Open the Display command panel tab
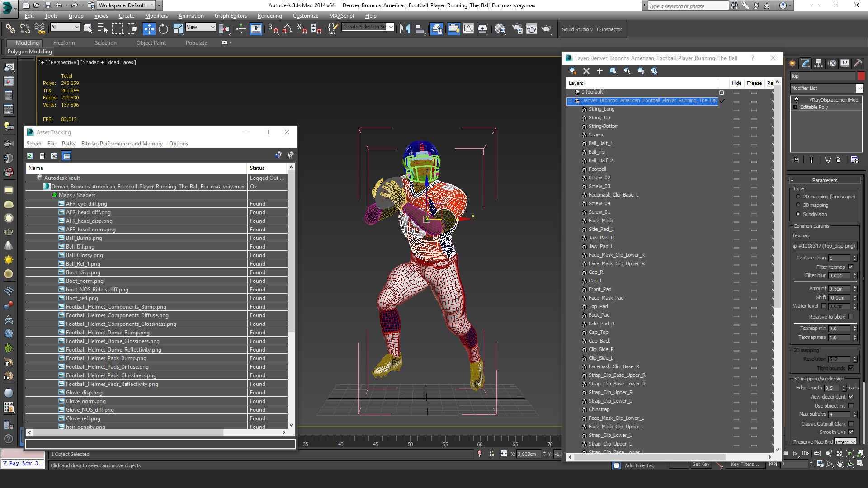 845,63
